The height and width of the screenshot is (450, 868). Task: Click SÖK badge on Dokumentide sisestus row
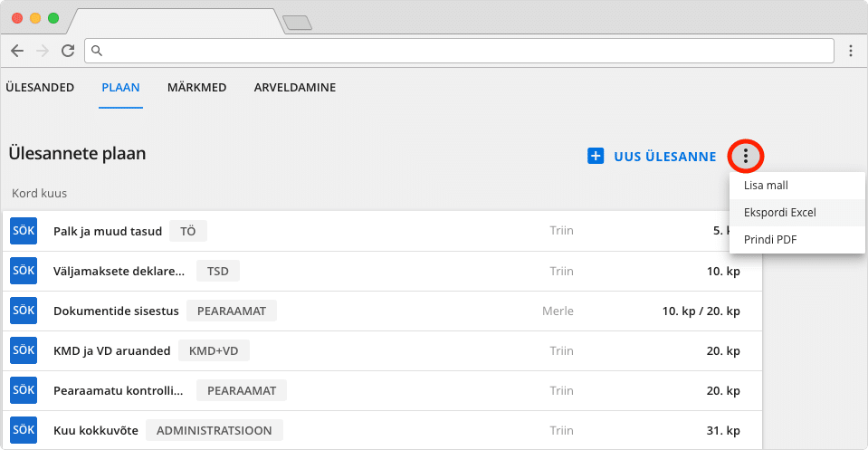pos(24,311)
